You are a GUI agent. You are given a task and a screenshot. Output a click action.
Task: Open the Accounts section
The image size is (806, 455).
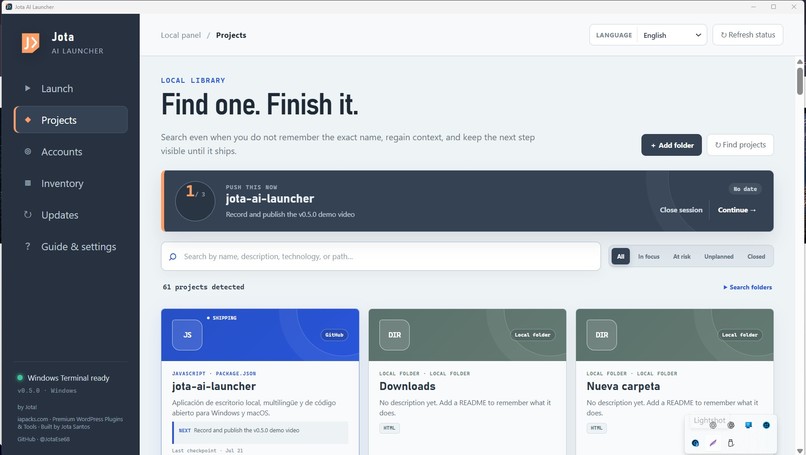pyautogui.click(x=71, y=152)
